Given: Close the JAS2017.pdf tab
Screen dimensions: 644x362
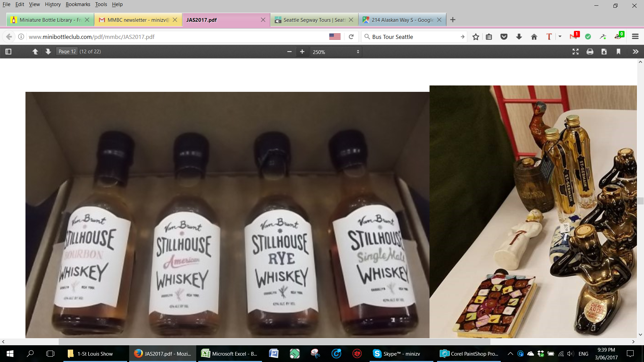Looking at the screenshot, I should point(263,20).
